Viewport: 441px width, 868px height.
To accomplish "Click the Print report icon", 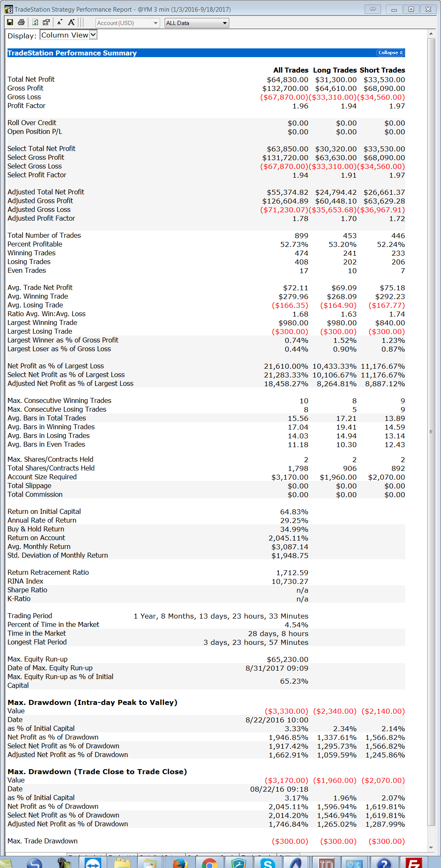I will [x=21, y=23].
